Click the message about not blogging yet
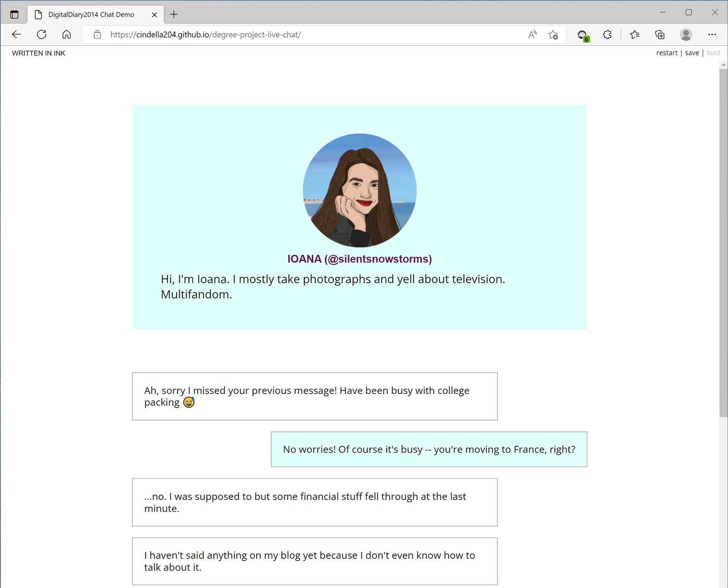 pyautogui.click(x=315, y=561)
